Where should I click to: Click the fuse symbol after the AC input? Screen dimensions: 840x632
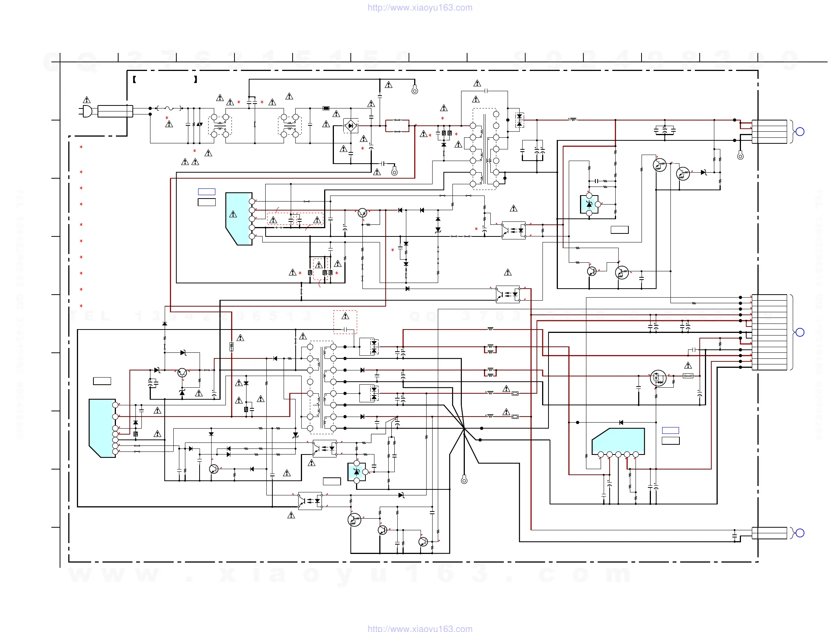coord(169,108)
